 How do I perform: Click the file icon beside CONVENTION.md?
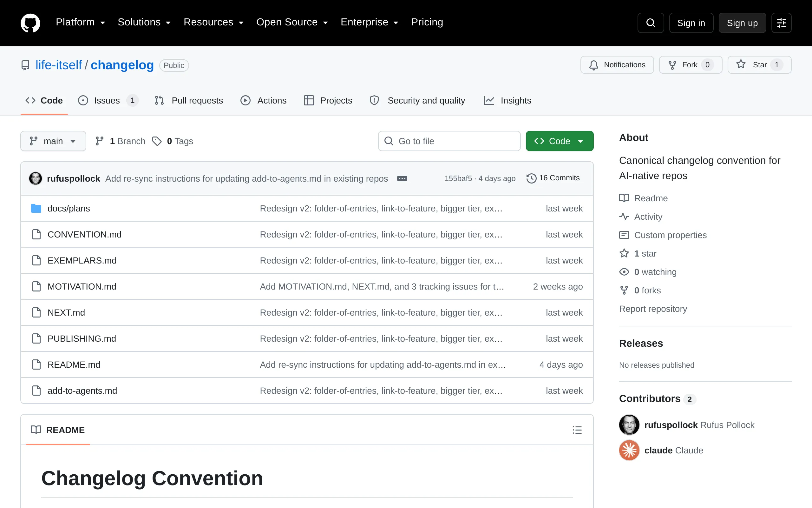coord(36,234)
